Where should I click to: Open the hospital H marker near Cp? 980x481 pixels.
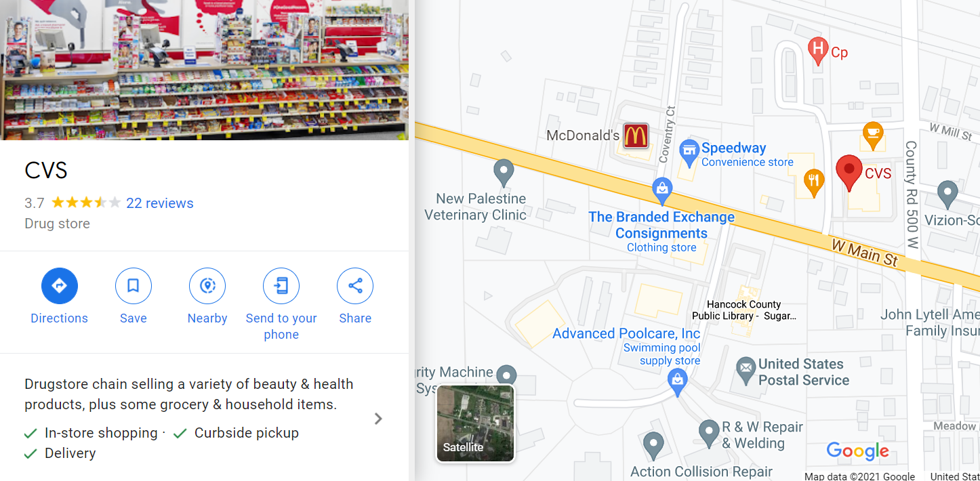819,50
